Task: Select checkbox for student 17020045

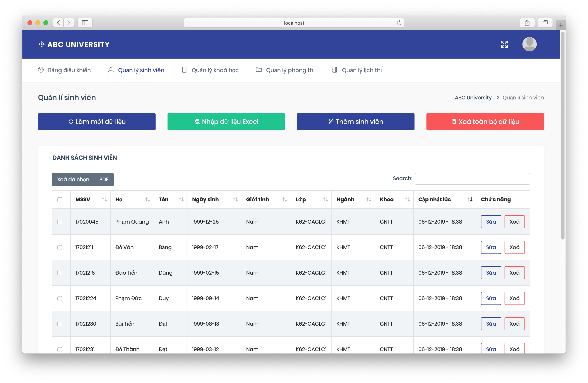Action: [x=60, y=222]
